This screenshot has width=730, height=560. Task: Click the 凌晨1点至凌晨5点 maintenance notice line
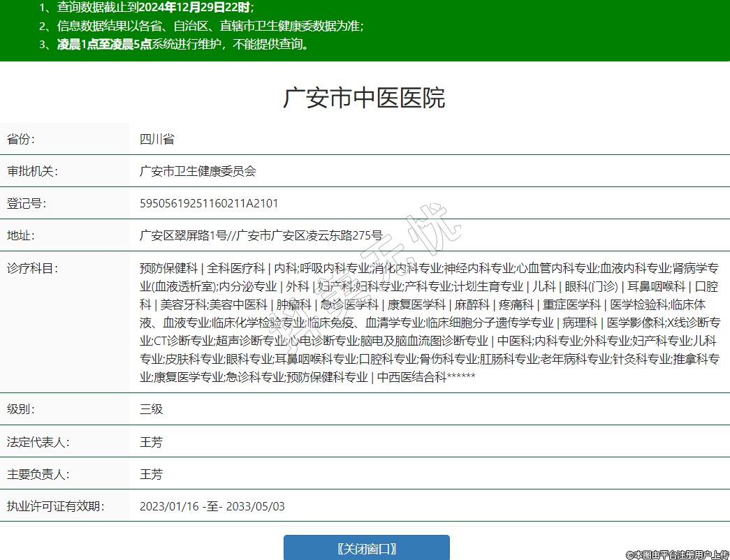tap(183, 45)
